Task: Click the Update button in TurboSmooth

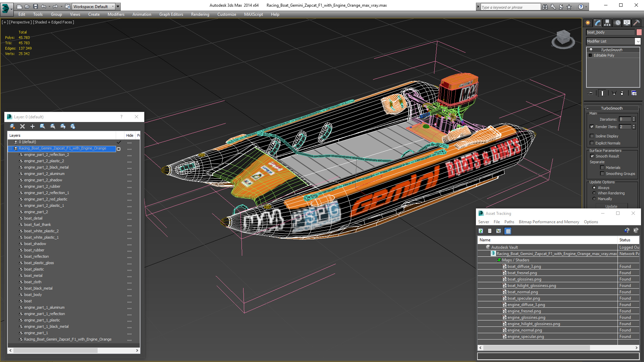Action: click(x=611, y=206)
